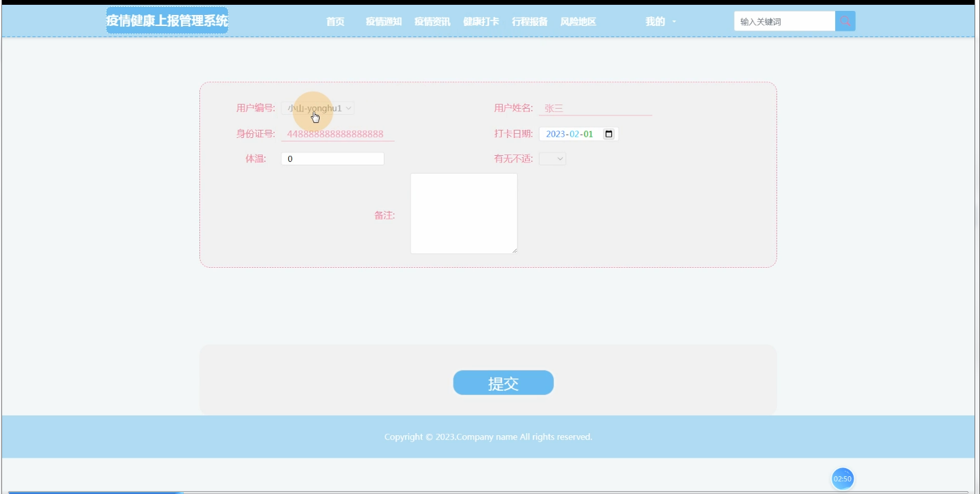Click the floating 02:50 chat bubble
This screenshot has width=980, height=494.
pos(842,478)
